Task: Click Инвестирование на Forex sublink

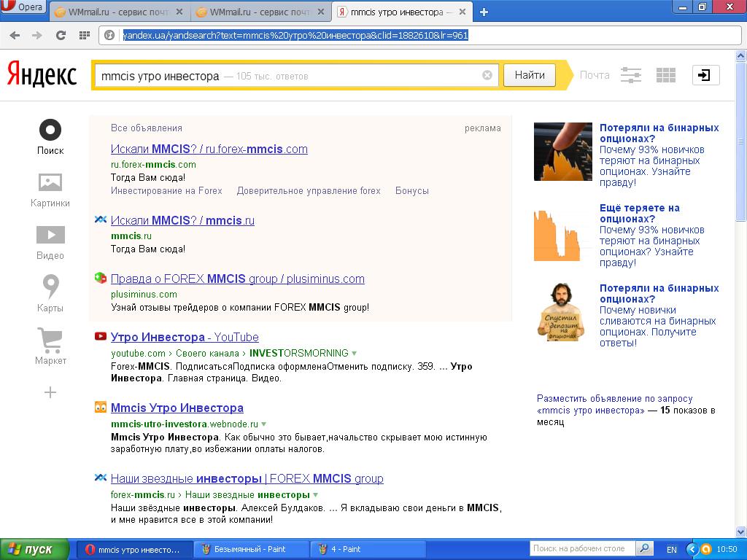Action: (166, 191)
